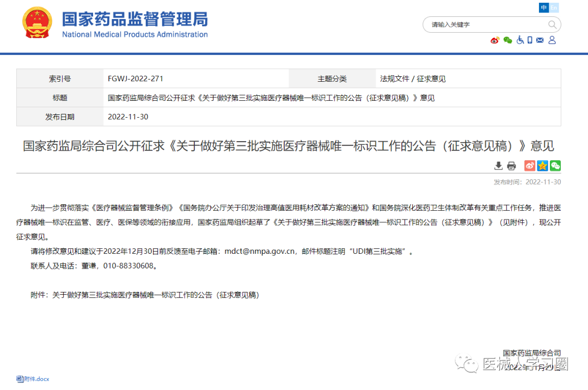Image resolution: width=588 pixels, height=390 pixels.
Task: Download the article using download icon
Action: point(498,166)
